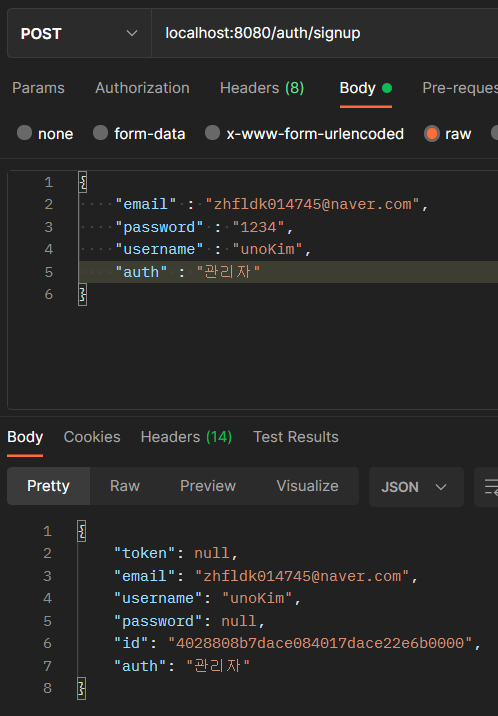This screenshot has height=716, width=498.
Task: Click the "1234" password value in request
Action: (x=259, y=227)
